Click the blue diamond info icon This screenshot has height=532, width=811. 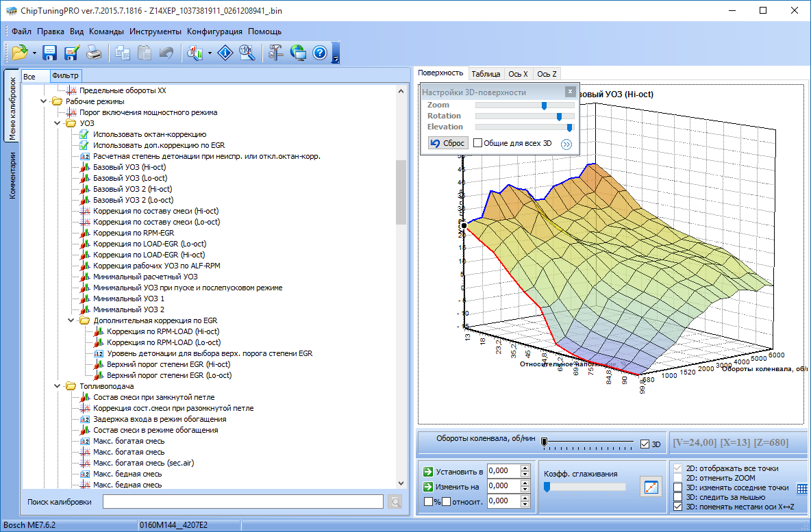coord(225,53)
